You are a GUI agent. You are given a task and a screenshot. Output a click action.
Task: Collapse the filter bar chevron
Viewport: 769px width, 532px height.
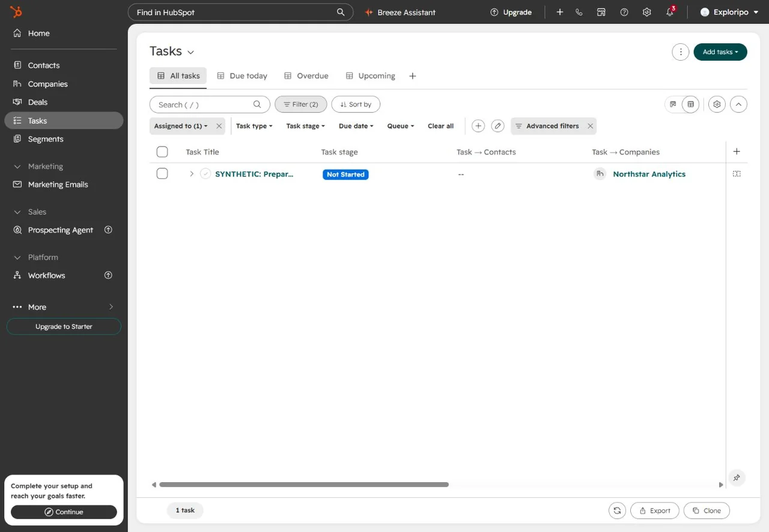pyautogui.click(x=738, y=104)
